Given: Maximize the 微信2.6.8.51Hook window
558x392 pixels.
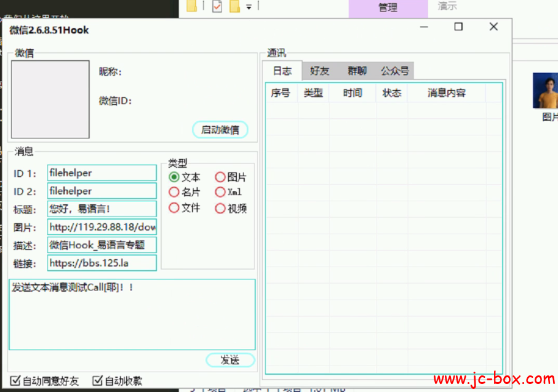Looking at the screenshot, I should tap(458, 27).
